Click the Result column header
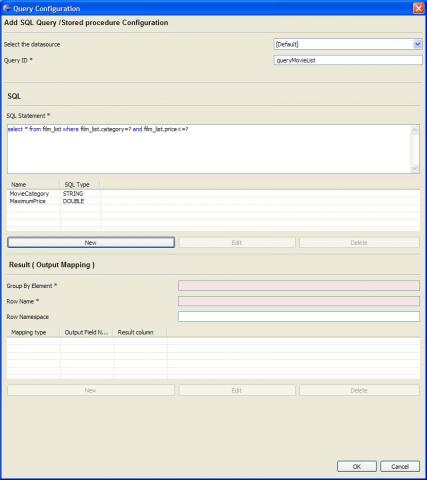 click(x=140, y=332)
